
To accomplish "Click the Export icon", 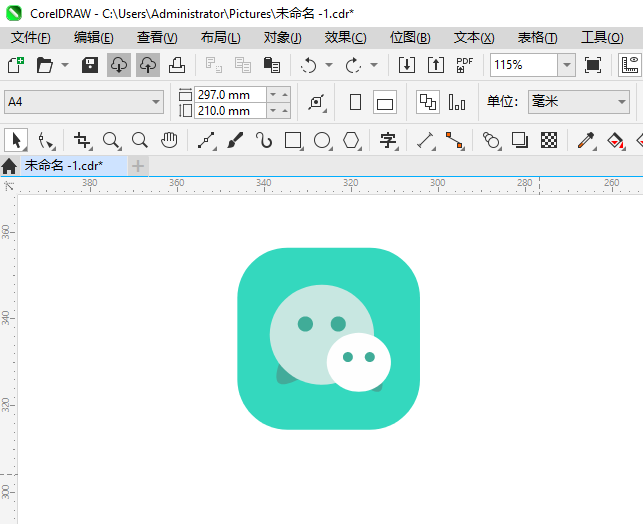I will point(436,65).
